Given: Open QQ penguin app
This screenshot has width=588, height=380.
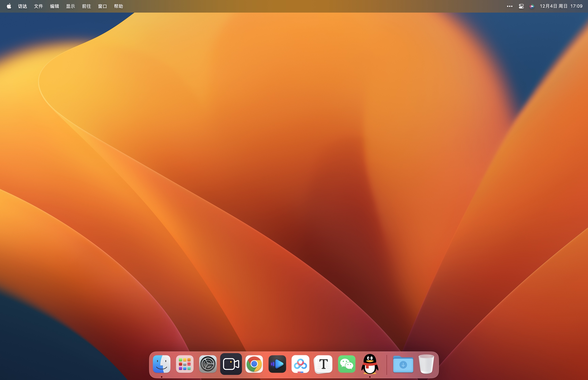Looking at the screenshot, I should pos(370,364).
